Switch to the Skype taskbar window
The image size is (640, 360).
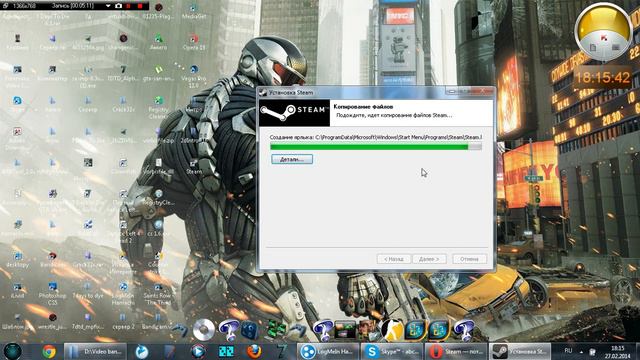[x=392, y=351]
